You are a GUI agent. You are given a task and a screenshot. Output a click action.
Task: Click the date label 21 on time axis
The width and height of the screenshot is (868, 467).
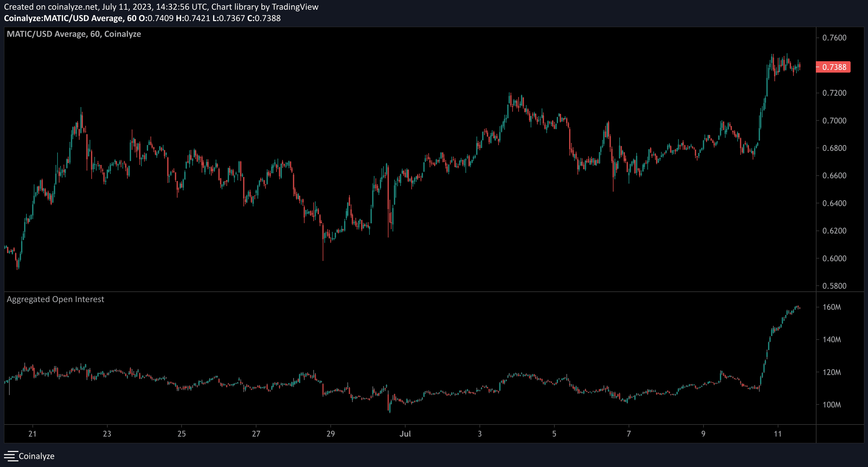[32, 434]
